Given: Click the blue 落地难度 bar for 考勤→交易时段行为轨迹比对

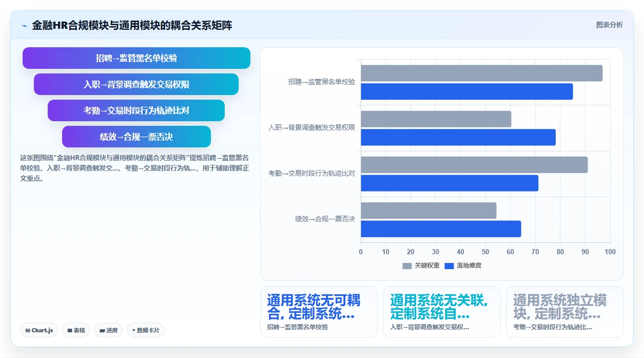Looking at the screenshot, I should coord(450,183).
